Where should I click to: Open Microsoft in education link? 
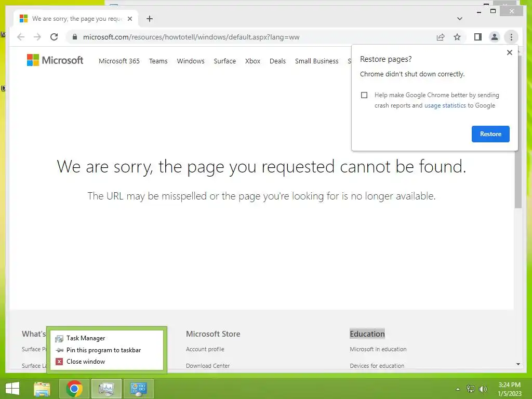(x=378, y=349)
